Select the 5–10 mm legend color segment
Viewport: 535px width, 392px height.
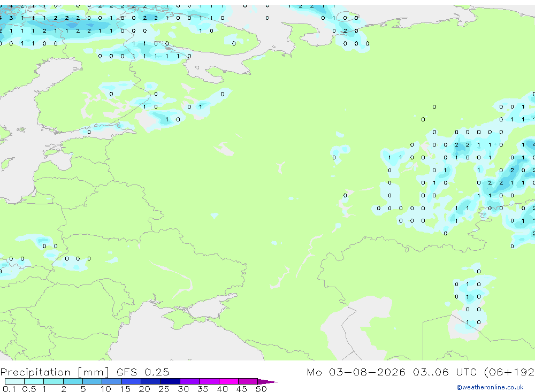click(93, 381)
